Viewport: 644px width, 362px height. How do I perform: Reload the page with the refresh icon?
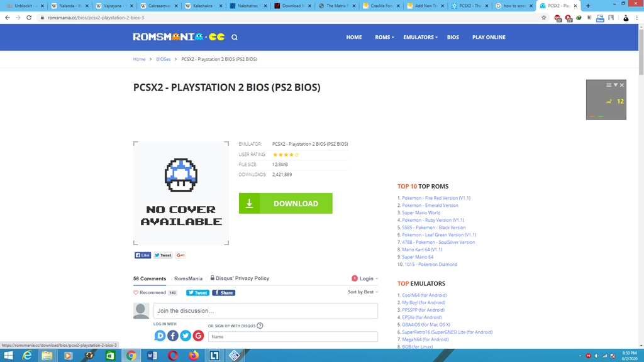pos(29,18)
